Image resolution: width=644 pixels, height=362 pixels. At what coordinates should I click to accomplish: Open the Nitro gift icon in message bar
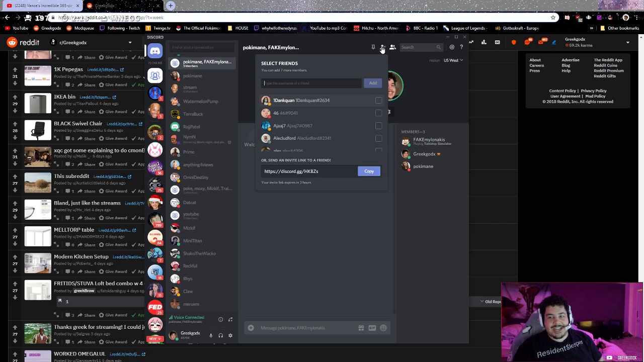361,328
